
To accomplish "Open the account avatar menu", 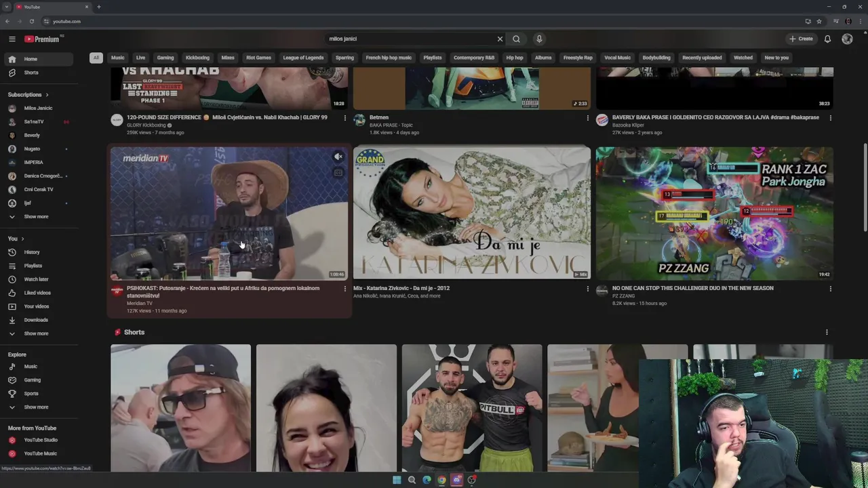I will click(x=847, y=39).
